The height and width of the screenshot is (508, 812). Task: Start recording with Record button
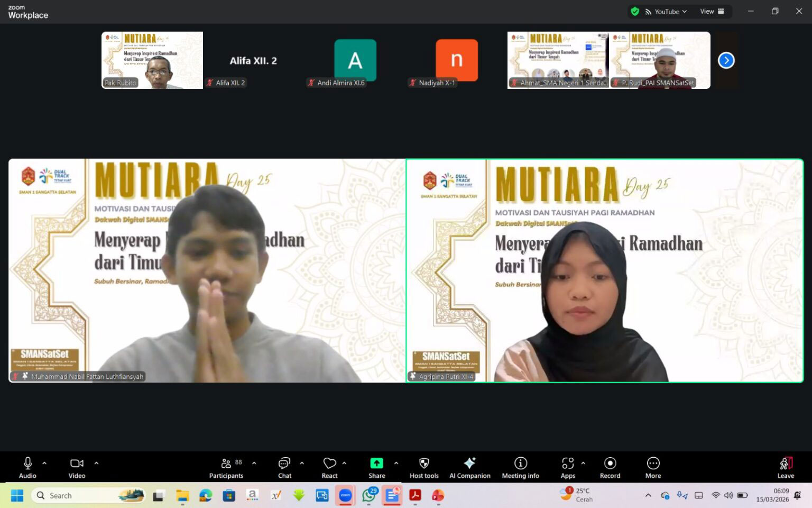click(610, 467)
